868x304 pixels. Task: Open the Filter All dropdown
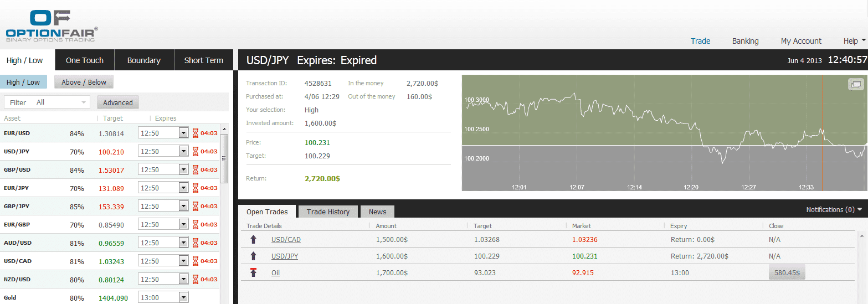click(x=47, y=102)
